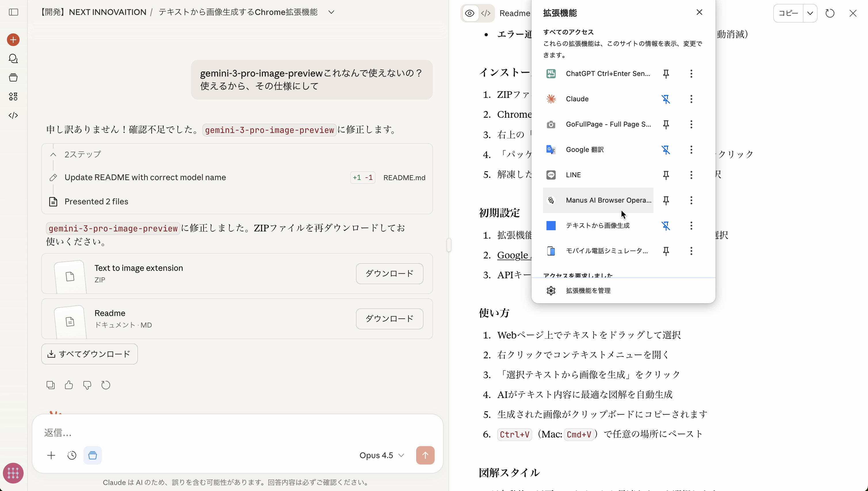Click the すべてダウンロード button
Screen dimensions: 868x491
[89, 354]
